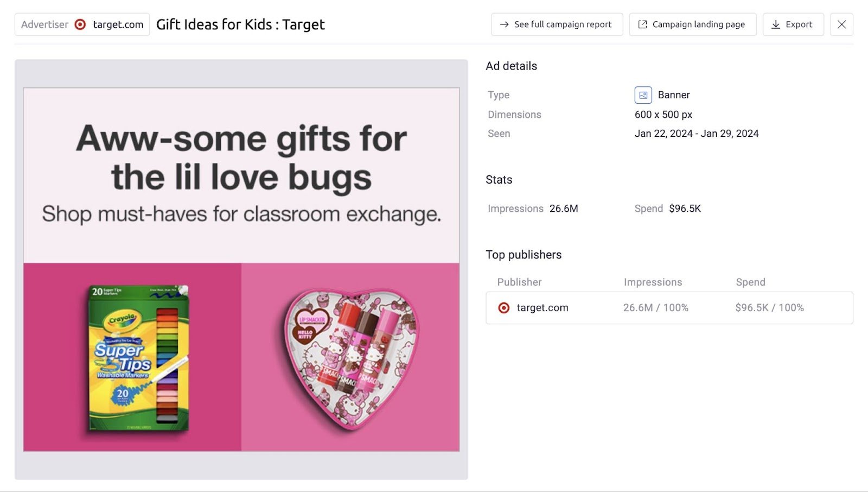Click the Spend value $96.5K
868x492 pixels.
[684, 209]
